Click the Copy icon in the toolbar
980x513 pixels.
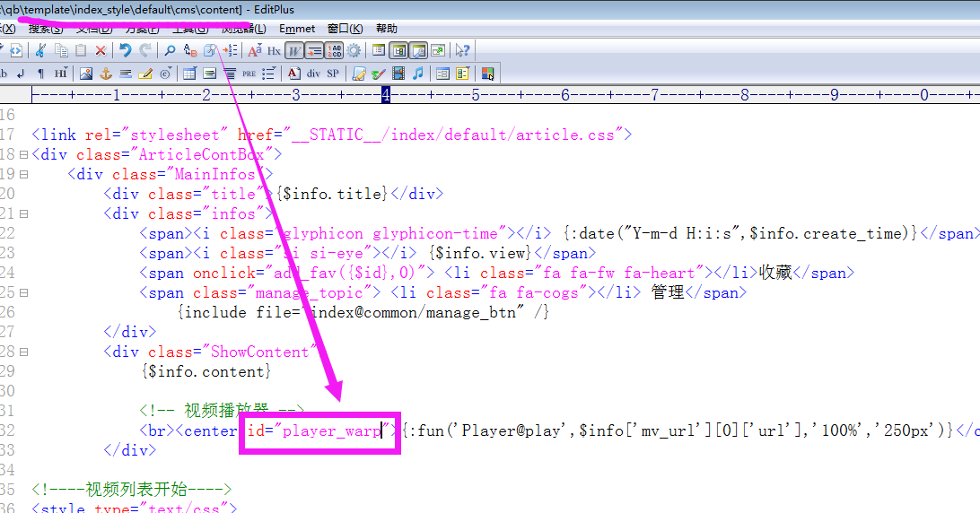(61, 50)
